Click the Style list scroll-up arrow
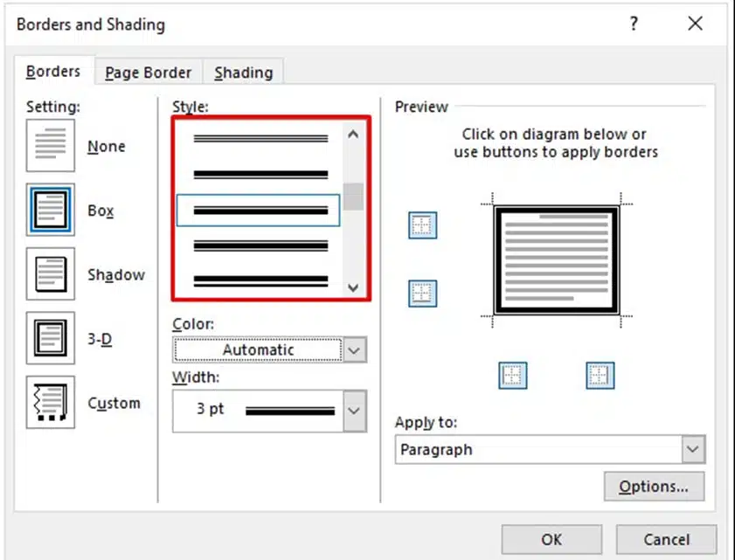This screenshot has width=735, height=560. pyautogui.click(x=353, y=135)
